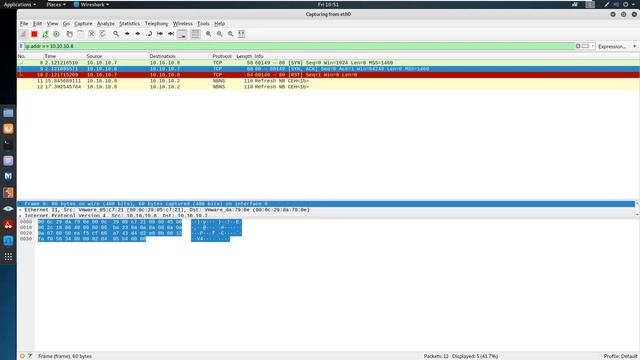The image size is (640, 360).
Task: Sort packets by the Info column
Action: tap(259, 56)
